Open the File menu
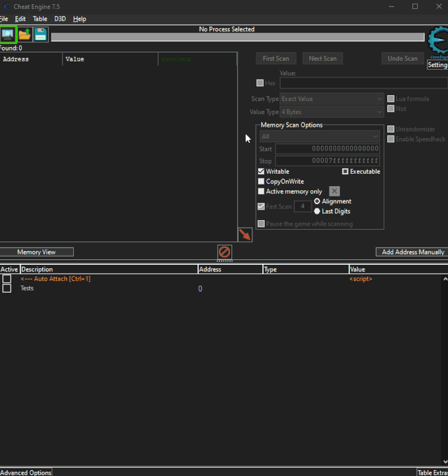This screenshot has width=448, height=476. coord(4,19)
